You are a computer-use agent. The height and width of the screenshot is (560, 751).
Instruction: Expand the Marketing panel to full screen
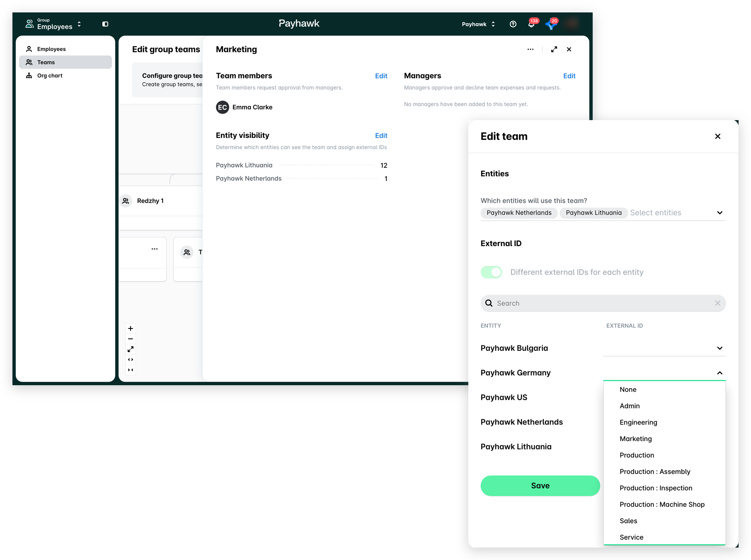[x=554, y=49]
